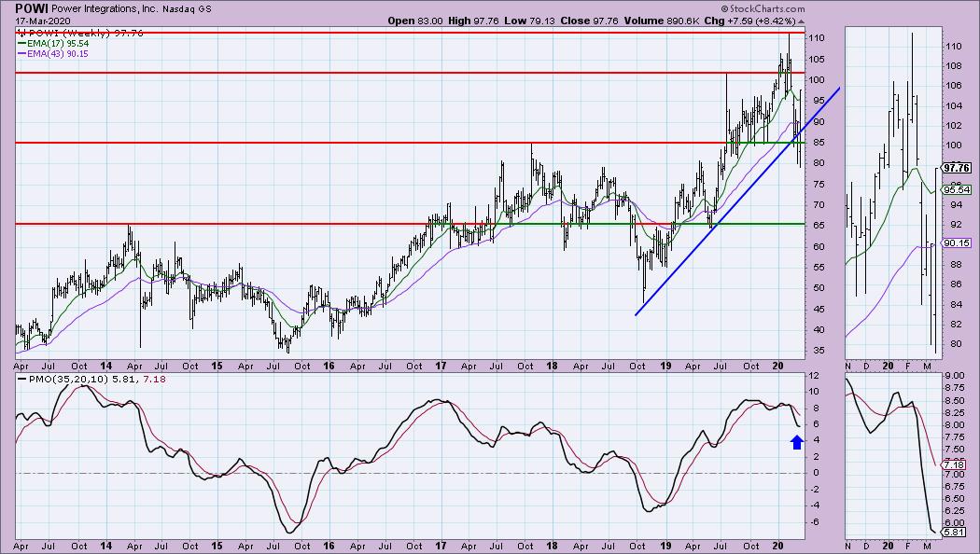Click the blue rising trendline on price chart

coord(737,201)
